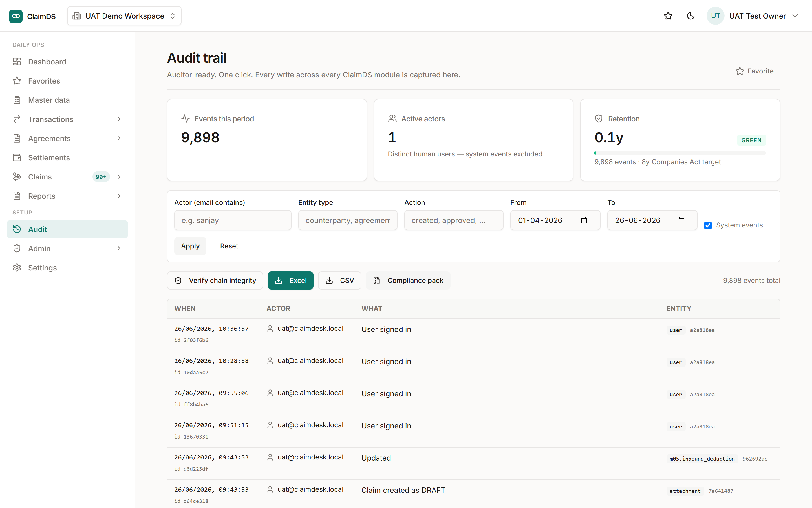Click the Admin shield icon
Viewport: 812px width, 508px height.
[x=17, y=248]
